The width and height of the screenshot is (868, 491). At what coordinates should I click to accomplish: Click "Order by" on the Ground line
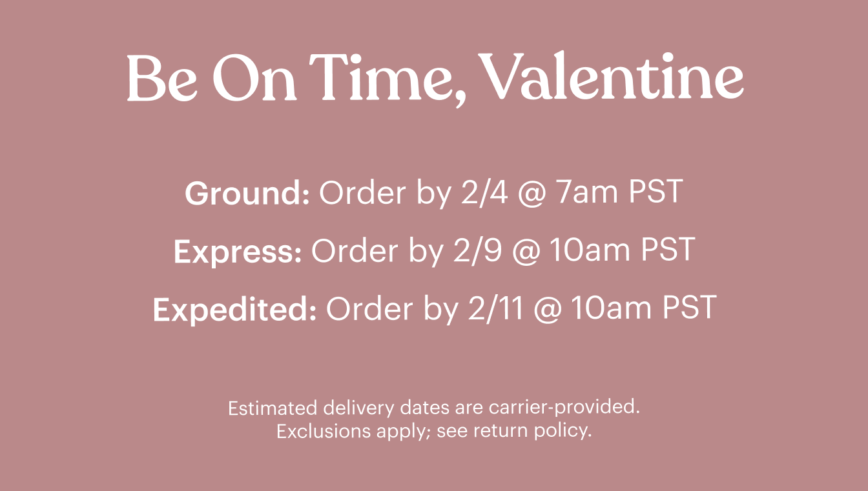pos(384,194)
